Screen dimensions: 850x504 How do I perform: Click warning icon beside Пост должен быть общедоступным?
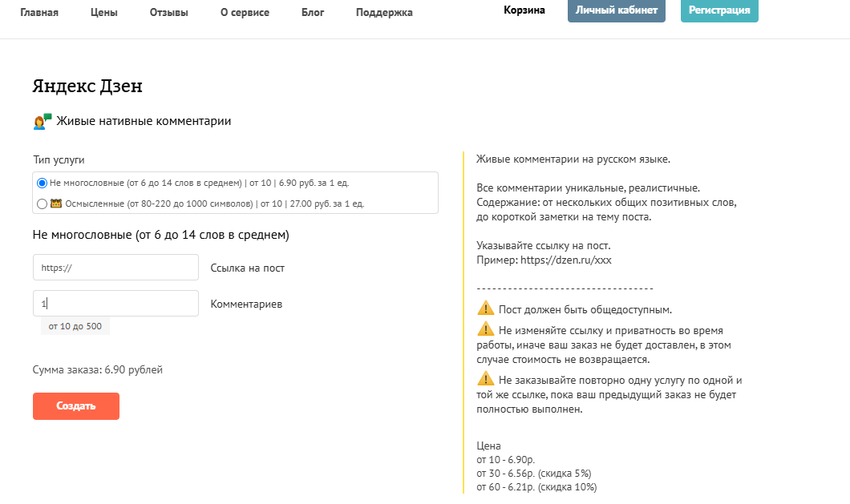[x=485, y=308]
